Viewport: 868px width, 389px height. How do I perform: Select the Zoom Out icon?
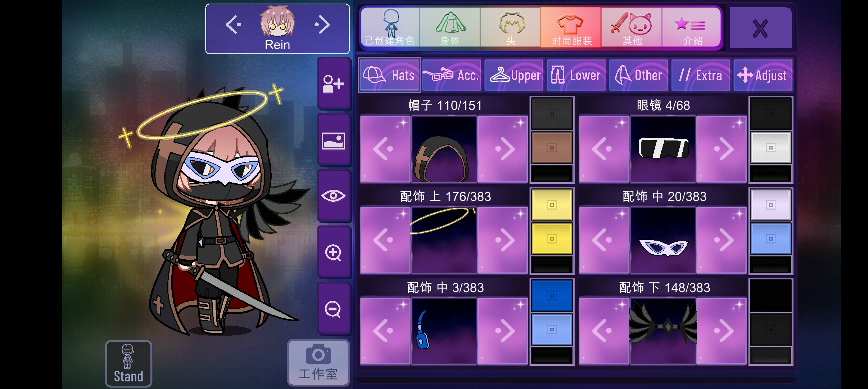tap(333, 308)
